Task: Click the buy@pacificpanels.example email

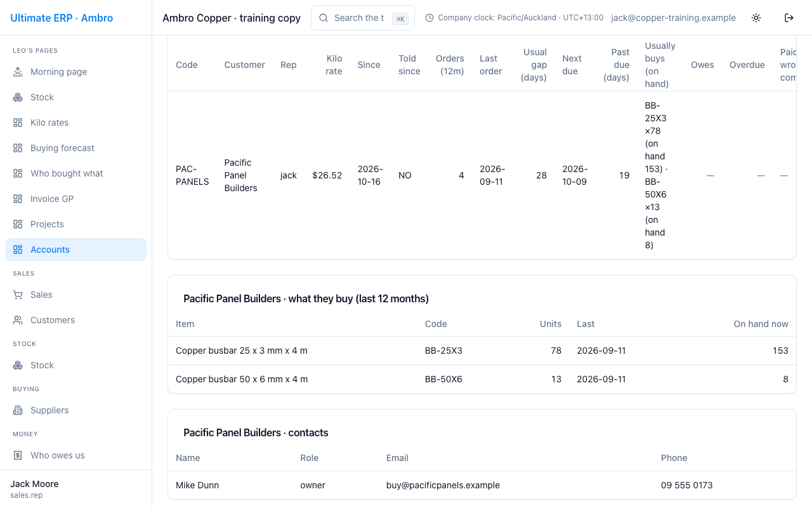Action: [443, 485]
